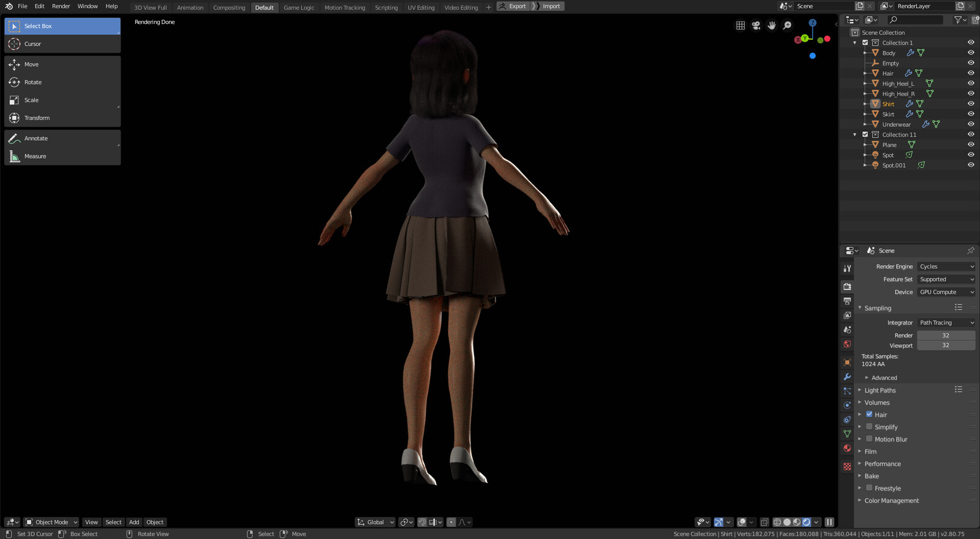This screenshot has width=980, height=539.
Task: Open the World properties tab
Action: click(x=847, y=344)
